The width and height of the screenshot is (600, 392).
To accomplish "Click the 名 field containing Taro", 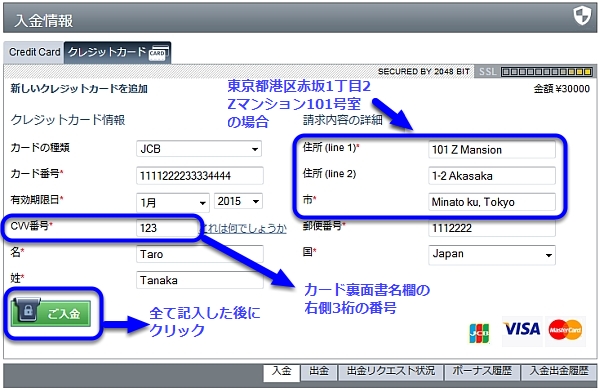I will pyautogui.click(x=199, y=254).
